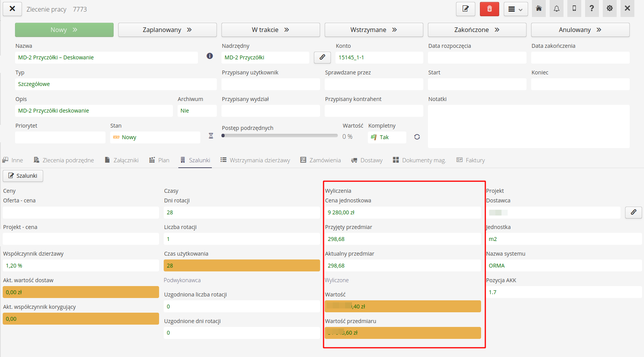Open the edit work order pencil icon
This screenshot has width=644, height=357.
click(465, 9)
